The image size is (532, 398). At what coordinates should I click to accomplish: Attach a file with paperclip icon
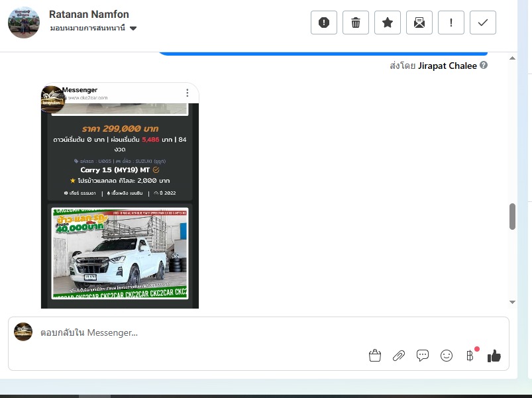pyautogui.click(x=399, y=356)
